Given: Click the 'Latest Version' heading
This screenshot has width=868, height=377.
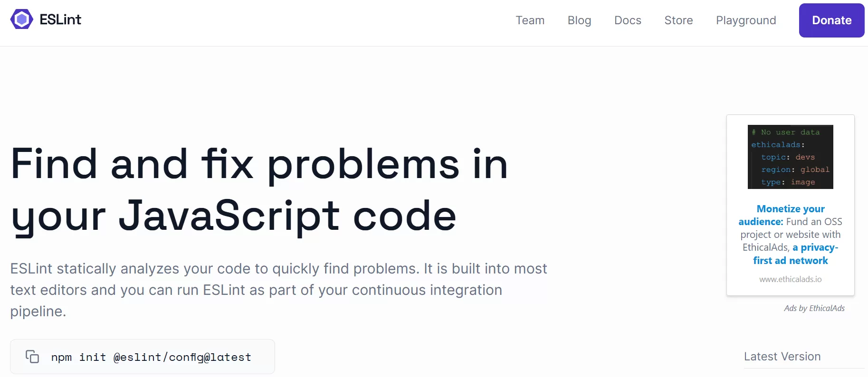Looking at the screenshot, I should [x=782, y=357].
